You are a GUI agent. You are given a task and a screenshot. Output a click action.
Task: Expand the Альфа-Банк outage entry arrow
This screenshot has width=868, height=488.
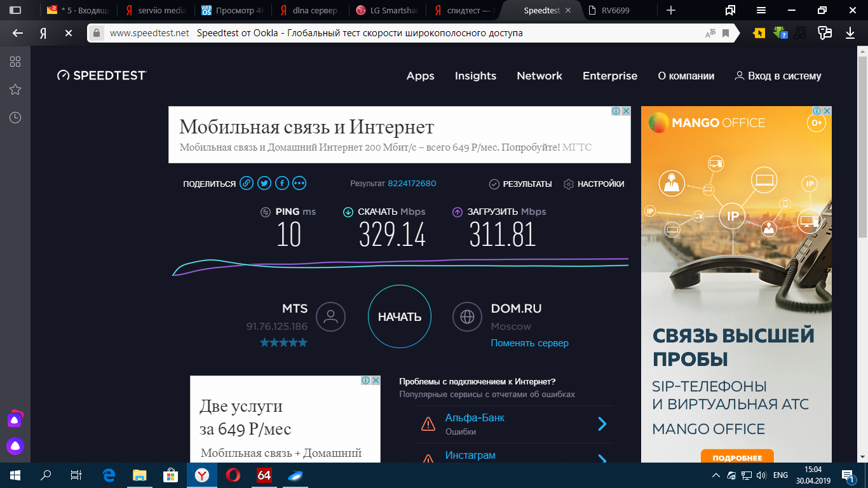click(602, 424)
